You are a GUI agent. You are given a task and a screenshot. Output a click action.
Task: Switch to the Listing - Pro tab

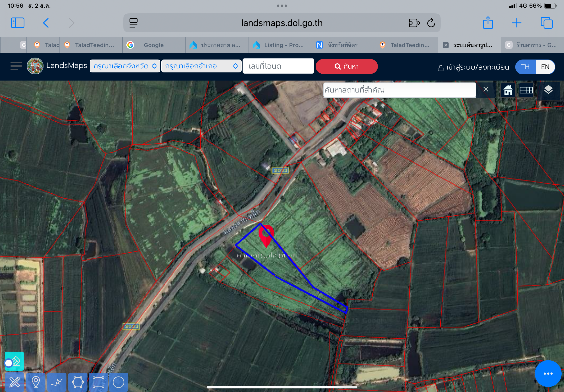pos(280,45)
